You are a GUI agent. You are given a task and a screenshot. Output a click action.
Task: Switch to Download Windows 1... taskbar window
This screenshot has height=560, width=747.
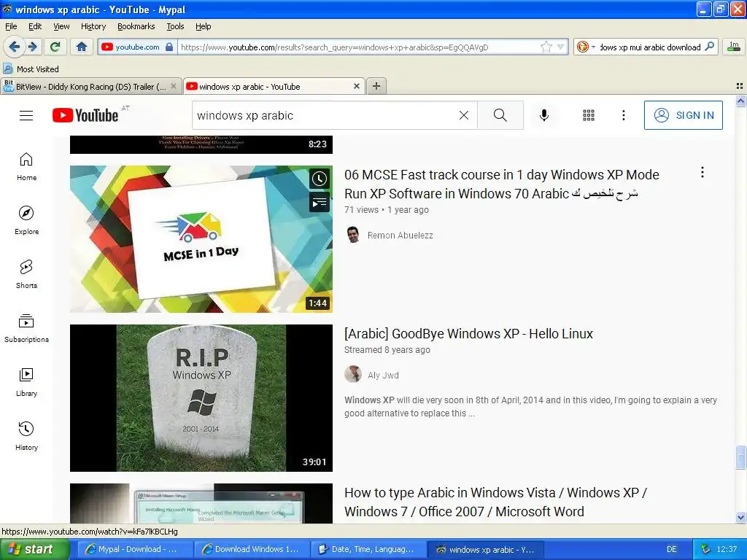point(252,549)
